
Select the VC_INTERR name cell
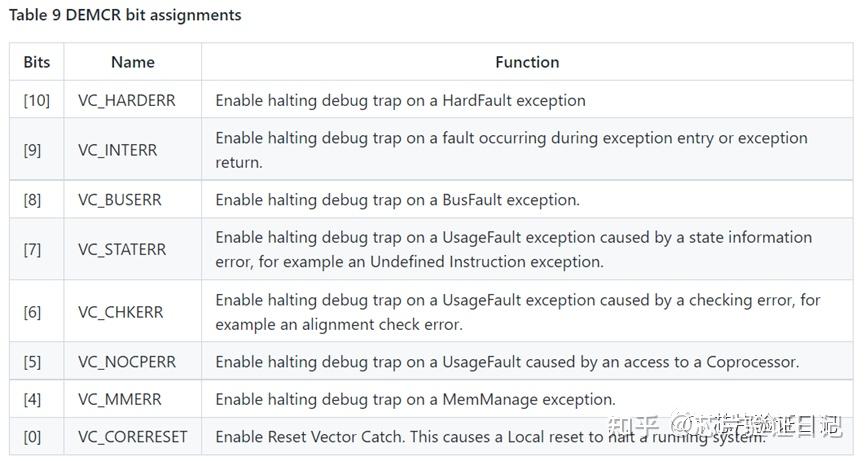(118, 150)
